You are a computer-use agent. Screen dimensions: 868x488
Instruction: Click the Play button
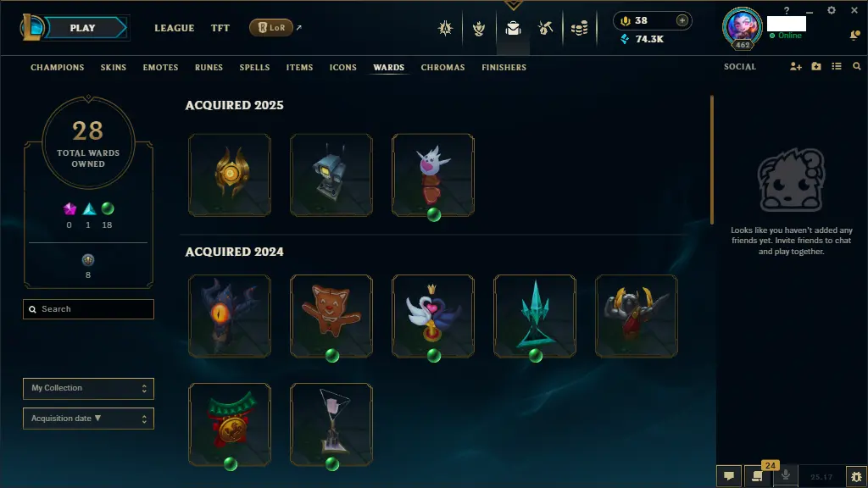[x=83, y=28]
